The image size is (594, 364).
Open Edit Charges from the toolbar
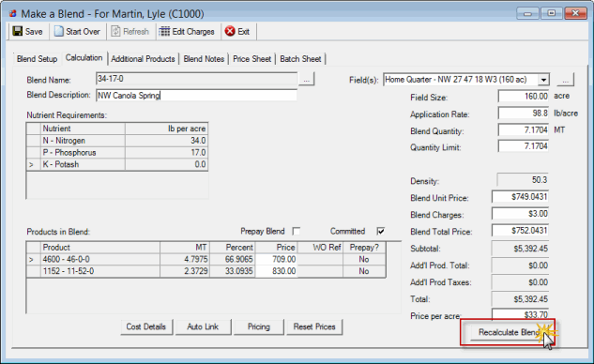(x=187, y=32)
